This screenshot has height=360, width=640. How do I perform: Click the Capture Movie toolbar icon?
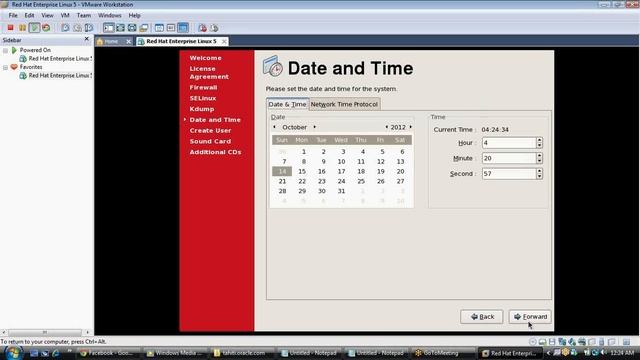[x=202, y=28]
